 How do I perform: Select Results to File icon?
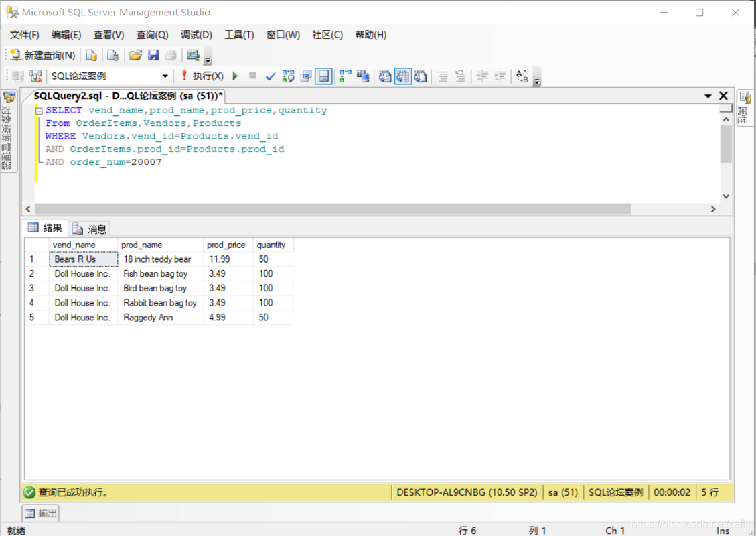point(421,76)
